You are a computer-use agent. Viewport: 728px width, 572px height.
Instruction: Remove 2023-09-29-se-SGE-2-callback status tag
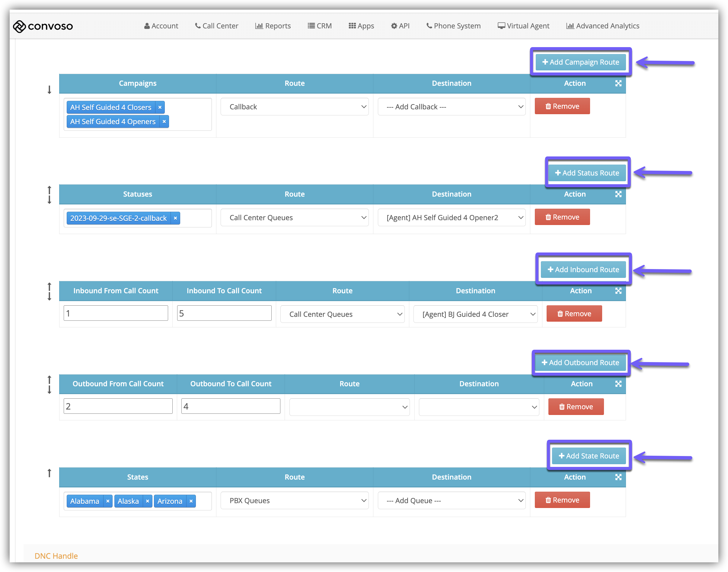[x=175, y=218]
